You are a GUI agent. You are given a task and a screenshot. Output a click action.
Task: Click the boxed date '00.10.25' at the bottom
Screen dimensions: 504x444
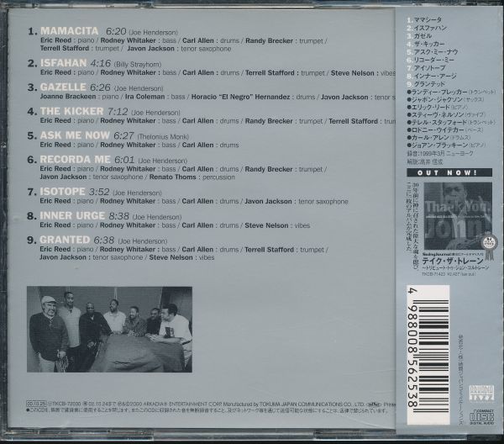pyautogui.click(x=37, y=404)
